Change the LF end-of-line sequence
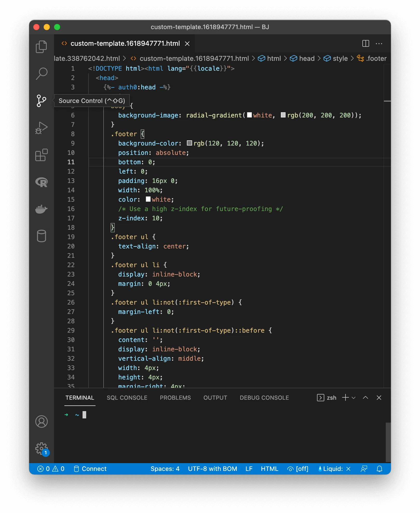 249,469
